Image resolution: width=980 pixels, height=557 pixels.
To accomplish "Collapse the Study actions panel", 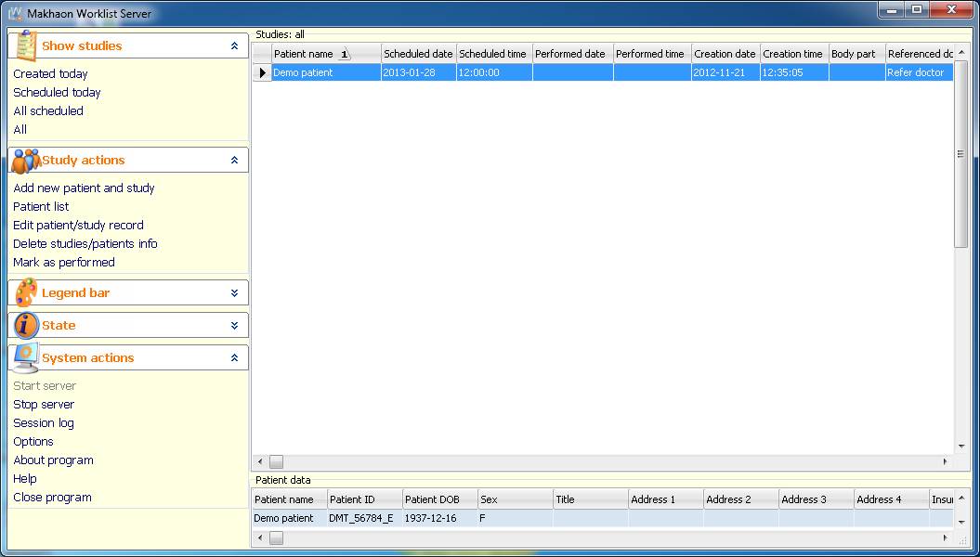I will (x=234, y=160).
